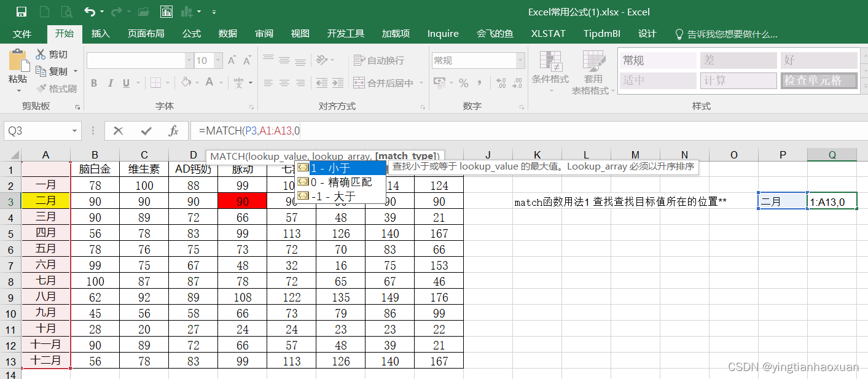This screenshot has width=868, height=379.
Task: Click the red cell with 90 in row 3
Action: [x=242, y=201]
